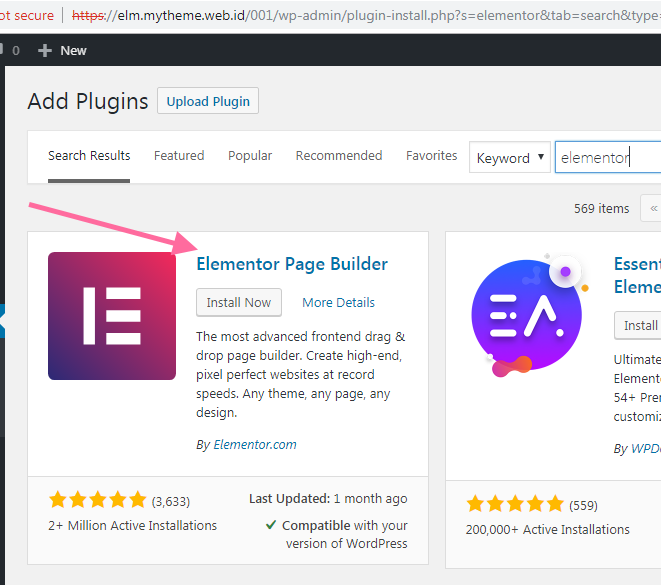Click the '(559)' rating count
Viewport: 661px width, 585px height.
pyautogui.click(x=583, y=505)
